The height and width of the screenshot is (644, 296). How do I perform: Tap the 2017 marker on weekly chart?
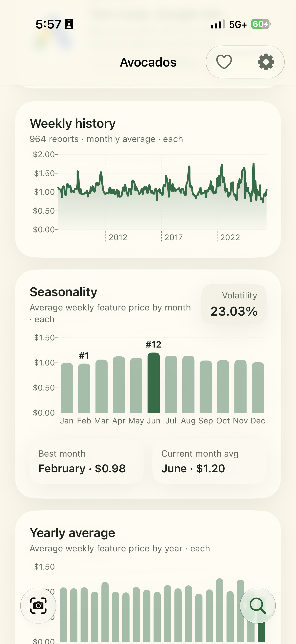coord(174,237)
